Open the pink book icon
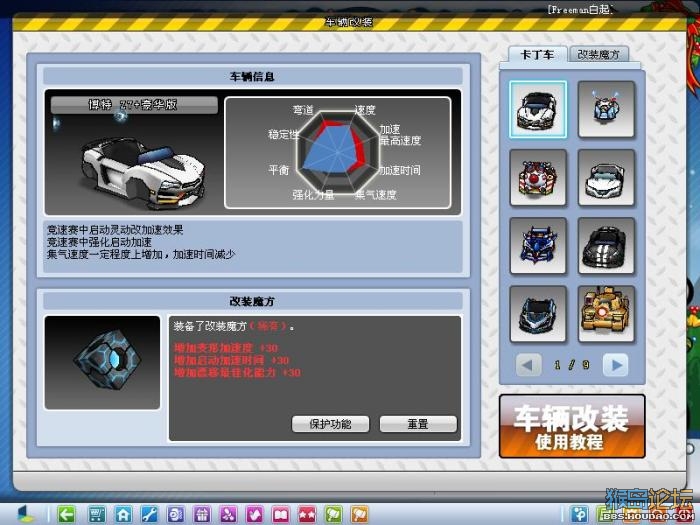 [281, 514]
